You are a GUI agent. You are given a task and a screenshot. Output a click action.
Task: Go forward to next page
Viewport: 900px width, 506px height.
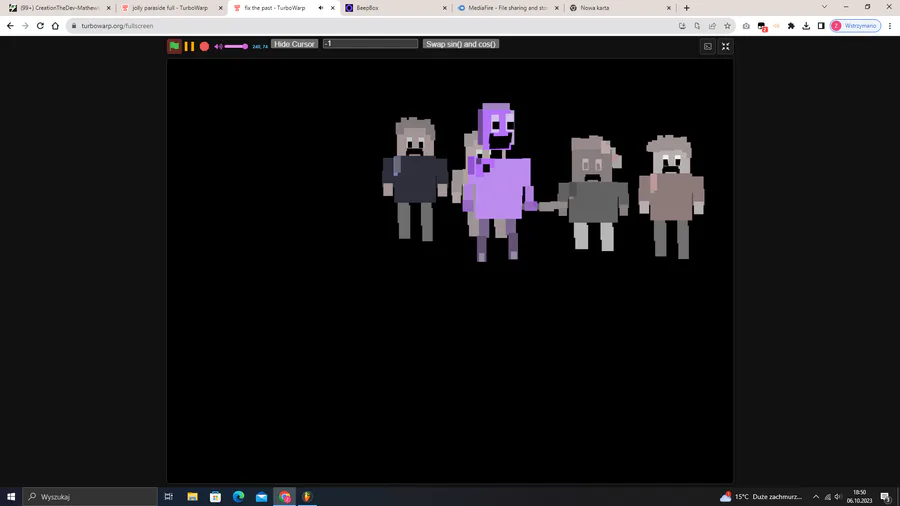tap(25, 26)
